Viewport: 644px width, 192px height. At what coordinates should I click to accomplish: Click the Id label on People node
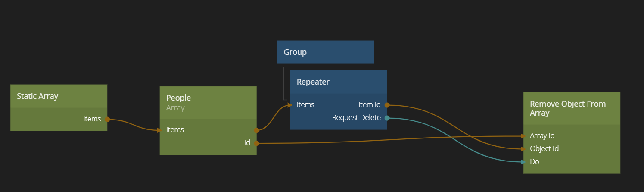point(247,143)
